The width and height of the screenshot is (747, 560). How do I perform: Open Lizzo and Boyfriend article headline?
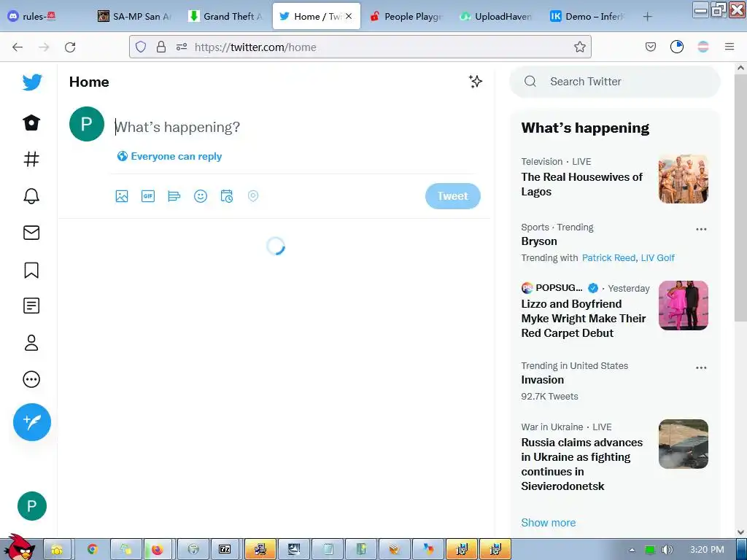[583, 319]
